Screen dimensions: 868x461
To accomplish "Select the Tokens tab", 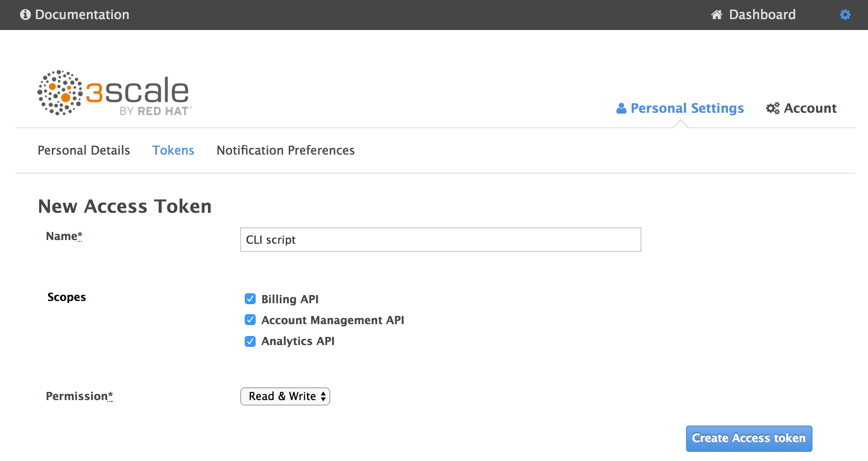I will 173,150.
